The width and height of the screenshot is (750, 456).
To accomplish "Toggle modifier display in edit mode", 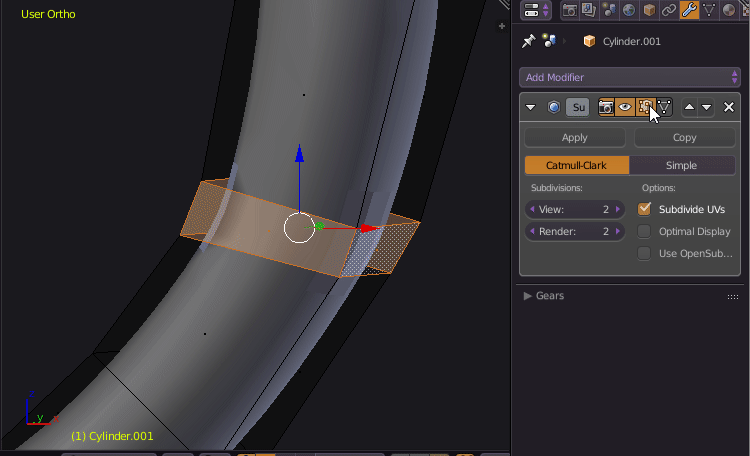I will pos(644,107).
